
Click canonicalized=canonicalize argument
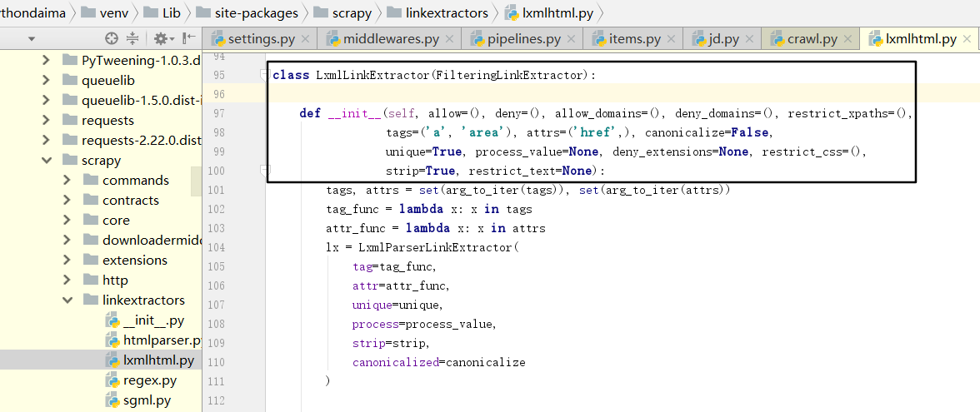tap(438, 362)
